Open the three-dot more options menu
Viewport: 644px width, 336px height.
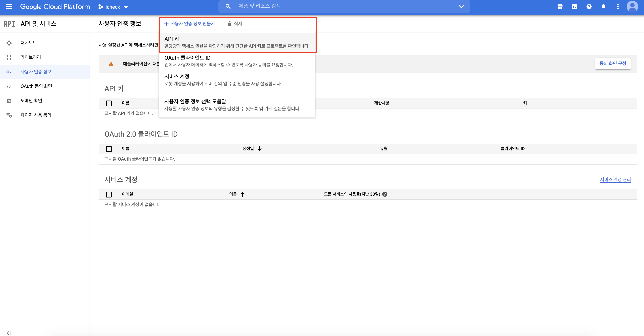coord(618,7)
